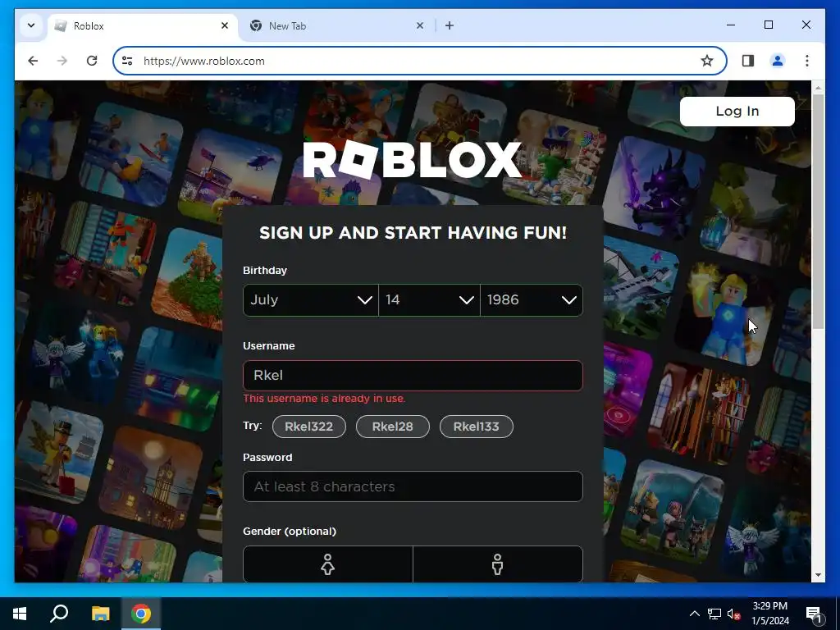Click the Password input field
This screenshot has height=630, width=840.
[x=413, y=486]
